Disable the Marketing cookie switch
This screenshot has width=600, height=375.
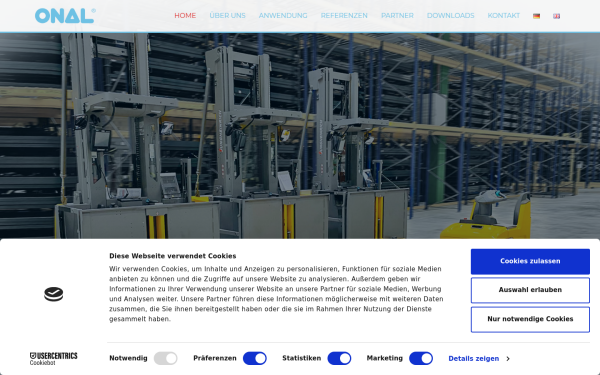[x=421, y=359]
